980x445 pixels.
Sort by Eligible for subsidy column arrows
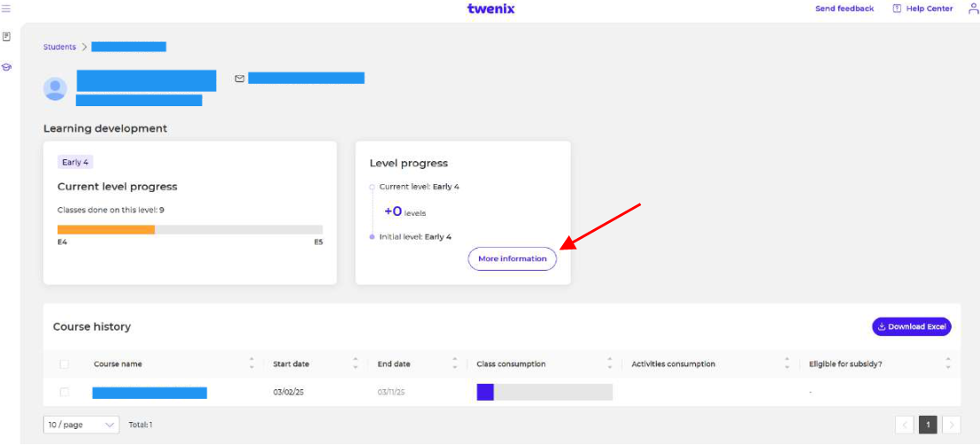click(948, 364)
